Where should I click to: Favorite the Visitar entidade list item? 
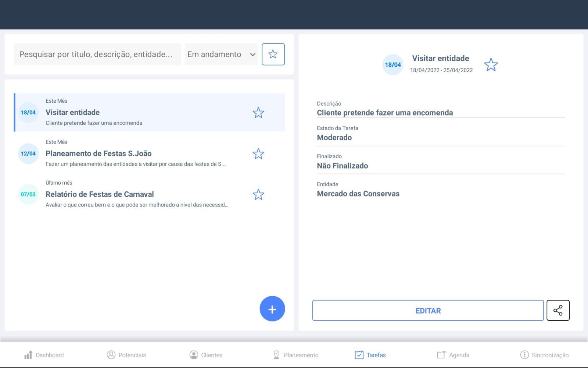tap(258, 113)
